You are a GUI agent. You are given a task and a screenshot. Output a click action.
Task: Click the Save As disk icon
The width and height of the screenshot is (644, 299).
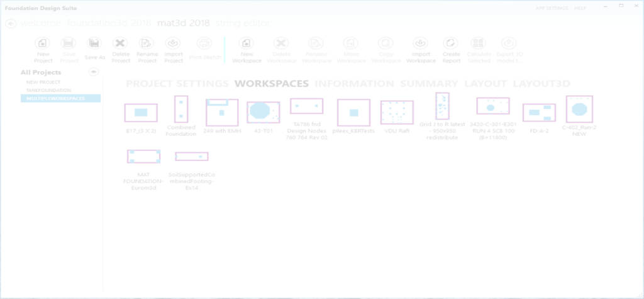[94, 43]
